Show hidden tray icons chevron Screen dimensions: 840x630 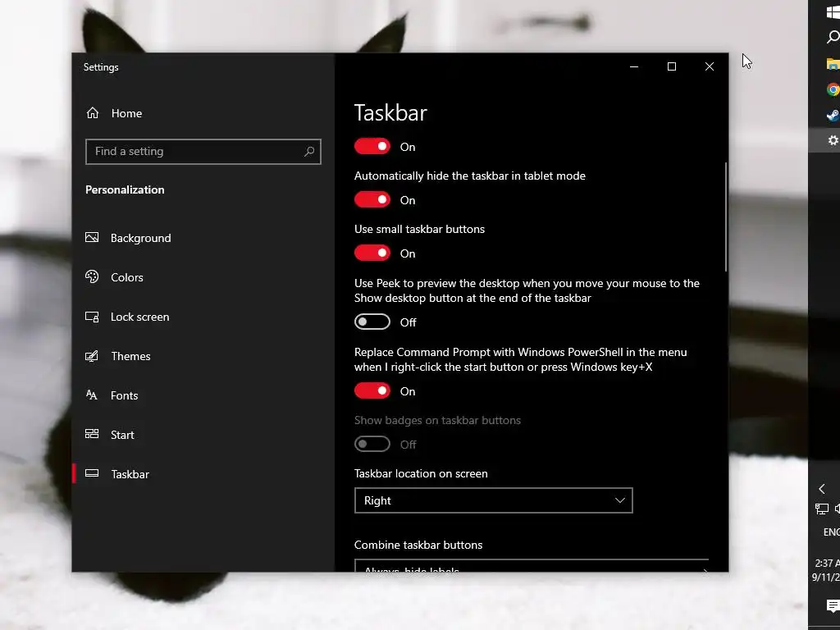tap(822, 489)
